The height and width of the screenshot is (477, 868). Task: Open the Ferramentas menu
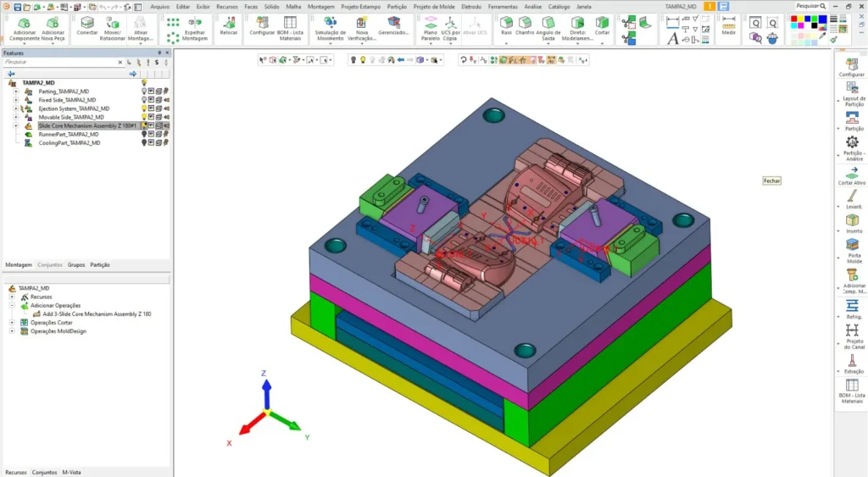[503, 7]
